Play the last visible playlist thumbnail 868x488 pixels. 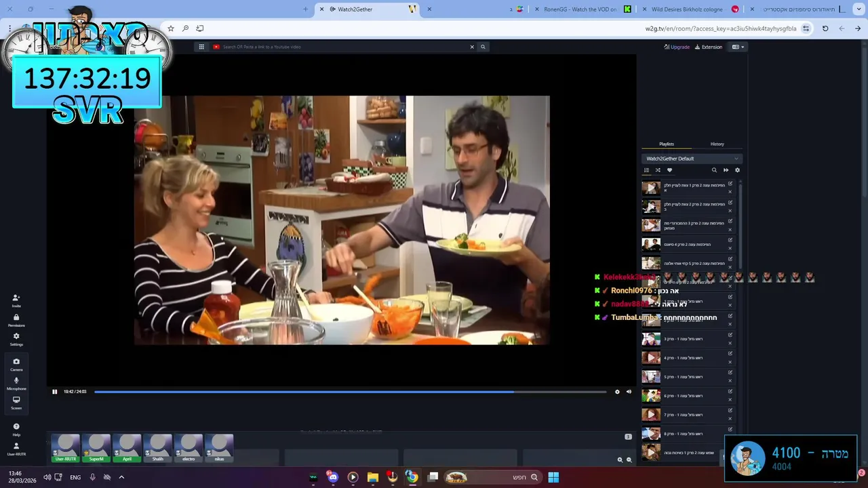(x=651, y=452)
